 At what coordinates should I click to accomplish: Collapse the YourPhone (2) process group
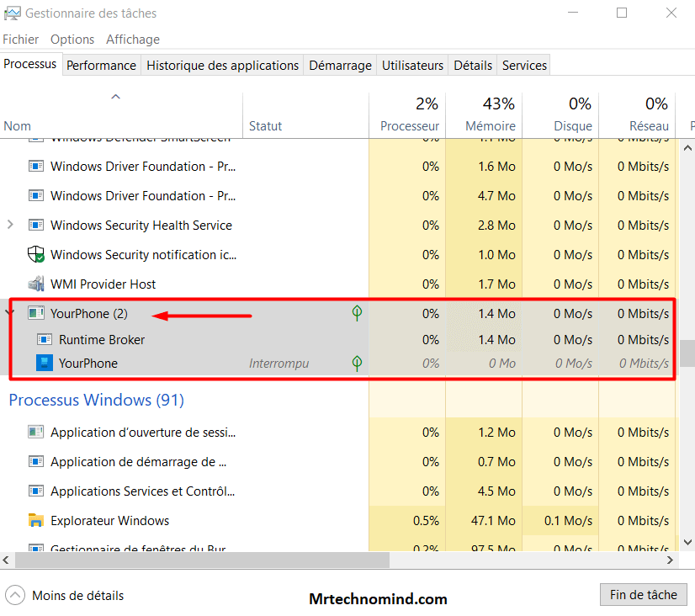10,313
